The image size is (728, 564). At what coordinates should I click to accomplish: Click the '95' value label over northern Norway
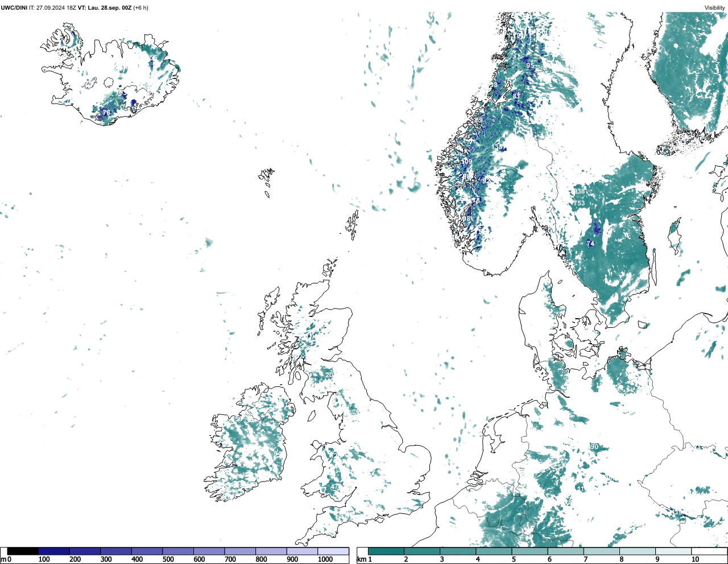tap(530, 65)
